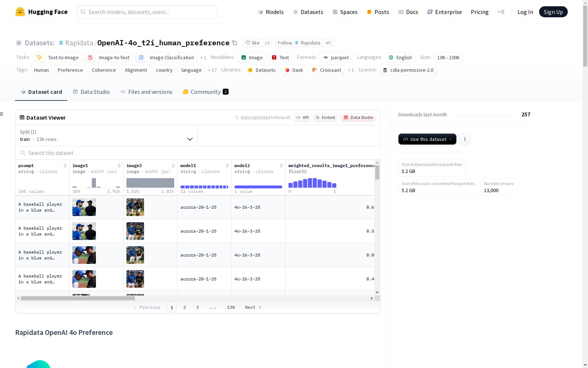This screenshot has height=368, width=588.
Task: Switch to the Dataset card tab
Action: pos(41,92)
